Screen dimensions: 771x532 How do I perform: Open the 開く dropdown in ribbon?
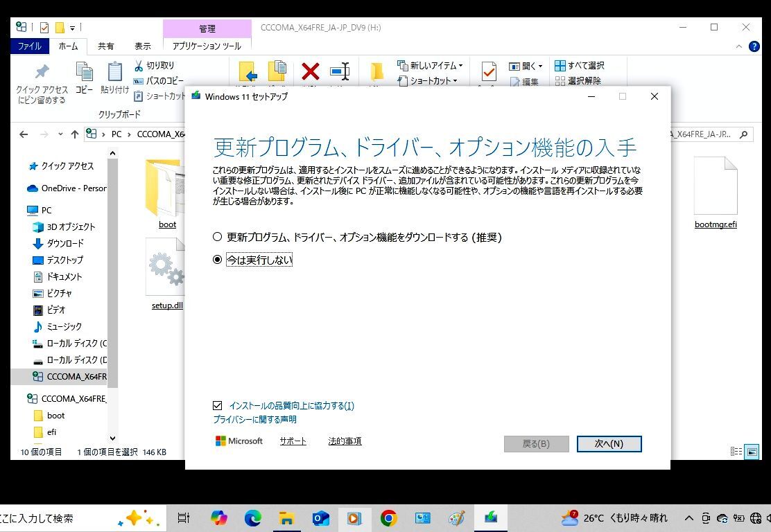526,66
